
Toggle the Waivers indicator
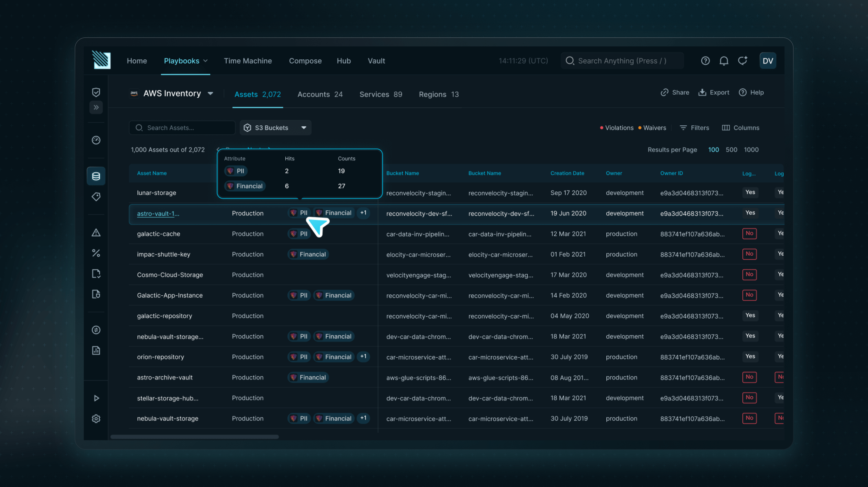pos(652,128)
